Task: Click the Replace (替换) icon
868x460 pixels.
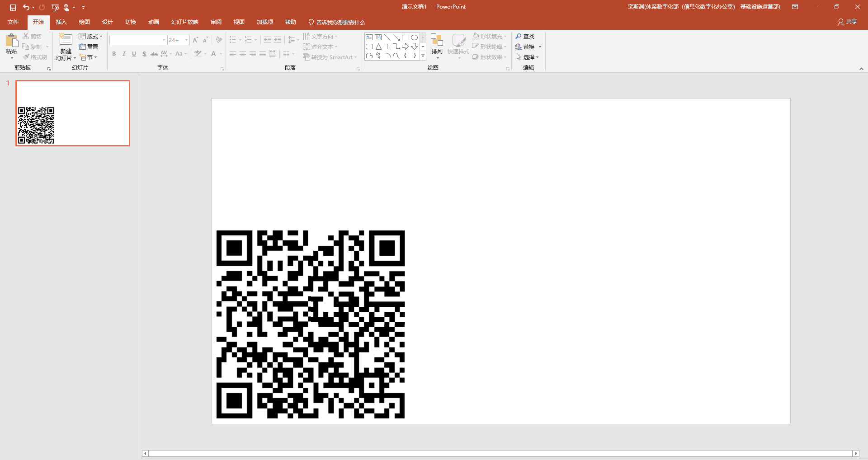Action: 528,46
